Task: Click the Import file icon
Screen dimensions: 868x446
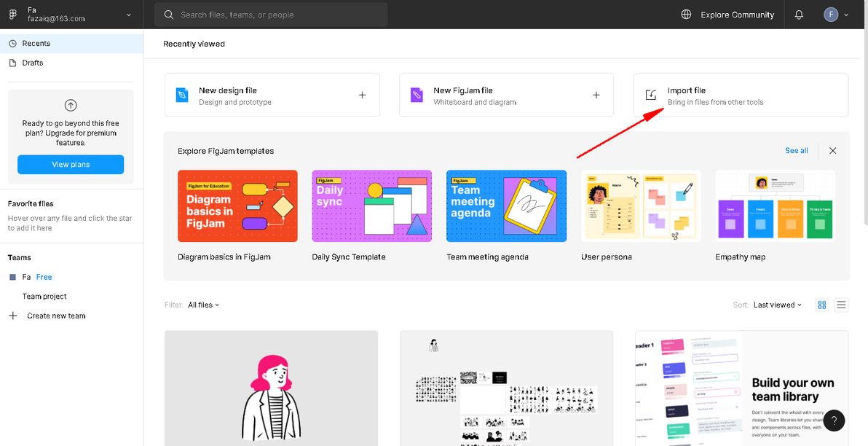Action: pos(651,95)
